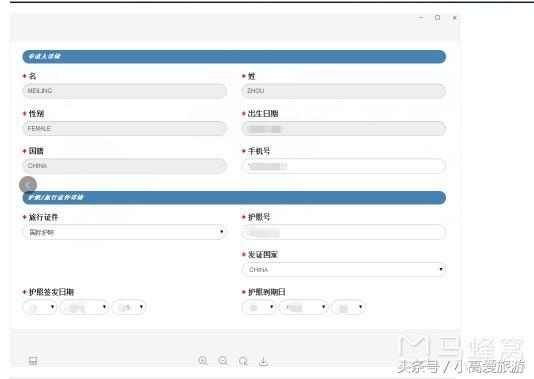
Task: Click the download icon in bottom toolbar
Action: click(263, 361)
